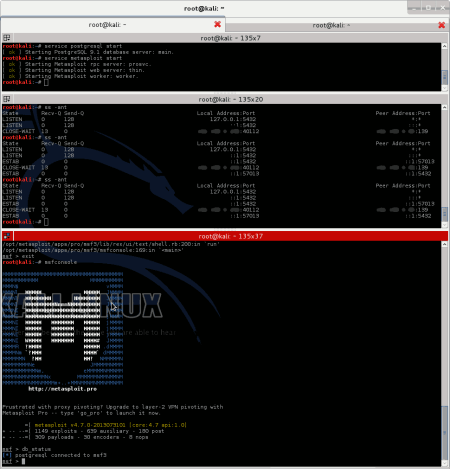Click scroll-up arrow of the 135x7 pane
Image resolution: width=450 pixels, height=469 pixels.
445,46
